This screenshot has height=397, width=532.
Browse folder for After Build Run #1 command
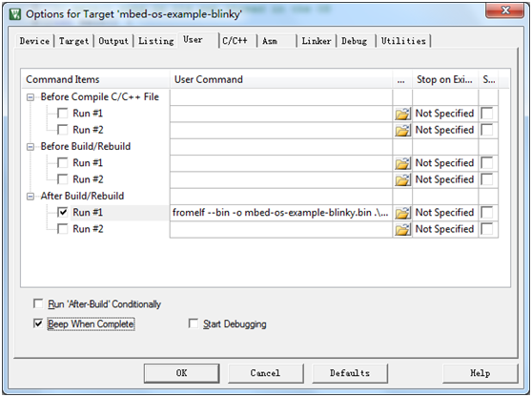(402, 213)
